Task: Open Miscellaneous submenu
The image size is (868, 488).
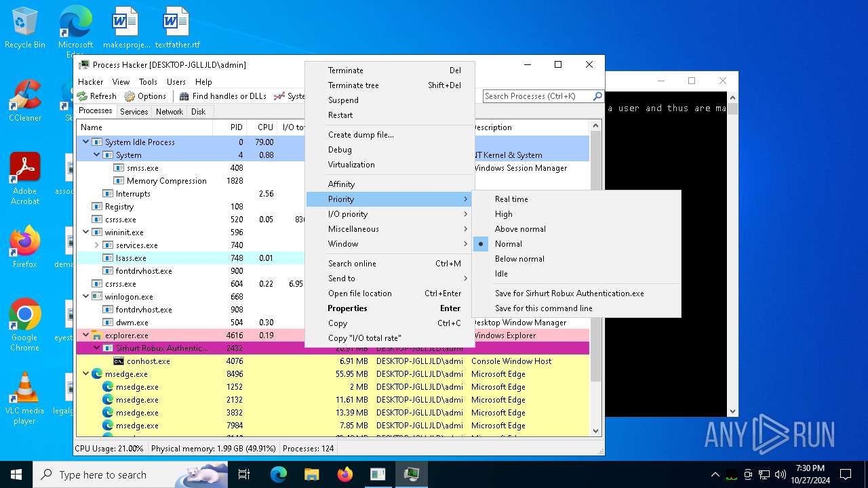Action: tap(389, 229)
